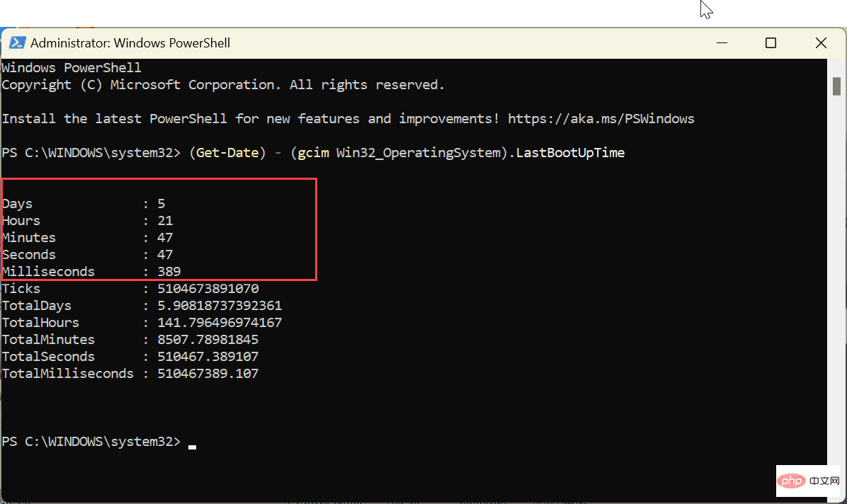Viewport: 847px width, 504px height.
Task: Click "Win32_OperatingSystem" in the command line
Action: (419, 153)
